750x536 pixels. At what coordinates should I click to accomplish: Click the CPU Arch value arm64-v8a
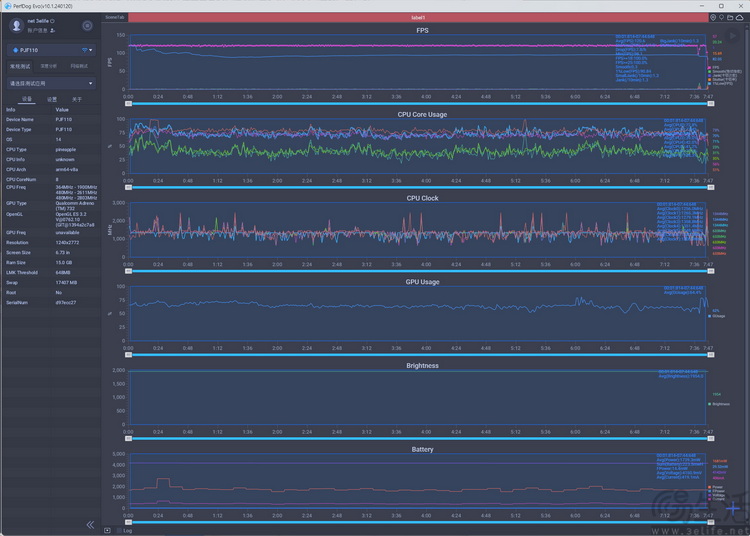(66, 169)
